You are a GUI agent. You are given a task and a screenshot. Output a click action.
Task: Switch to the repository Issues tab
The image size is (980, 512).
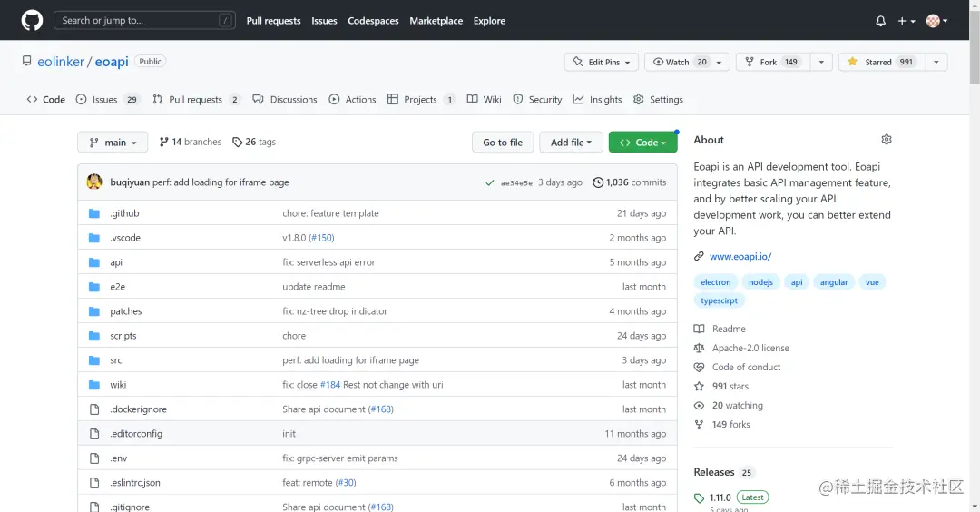pos(107,99)
